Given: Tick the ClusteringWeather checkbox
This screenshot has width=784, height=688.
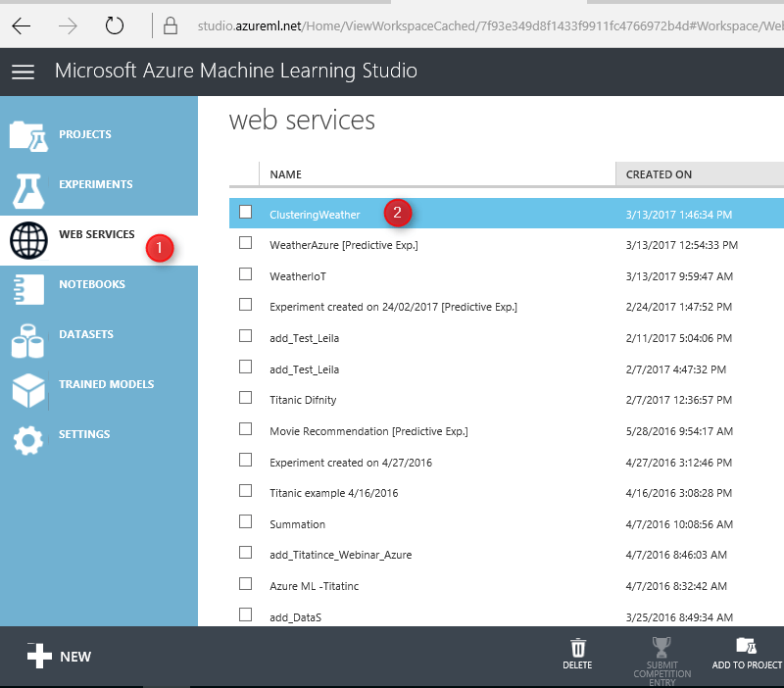Looking at the screenshot, I should pos(246,212).
